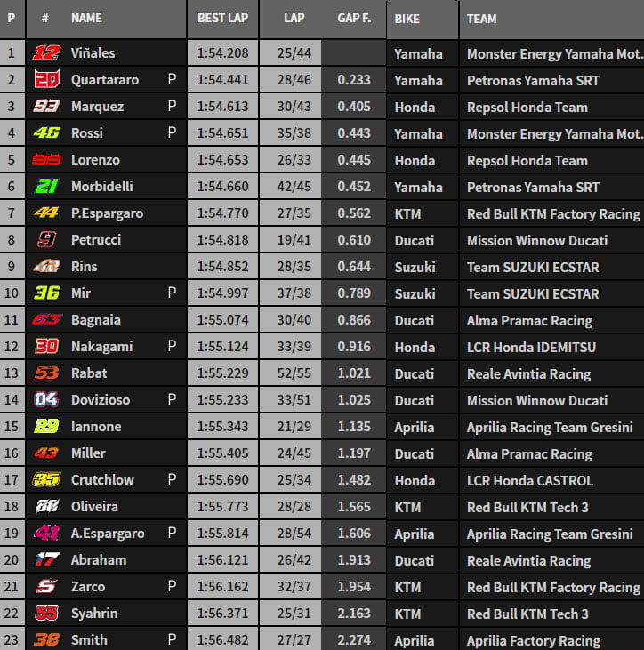Click Lorenzo's red 99 number icon
The height and width of the screenshot is (650, 644).
46,159
